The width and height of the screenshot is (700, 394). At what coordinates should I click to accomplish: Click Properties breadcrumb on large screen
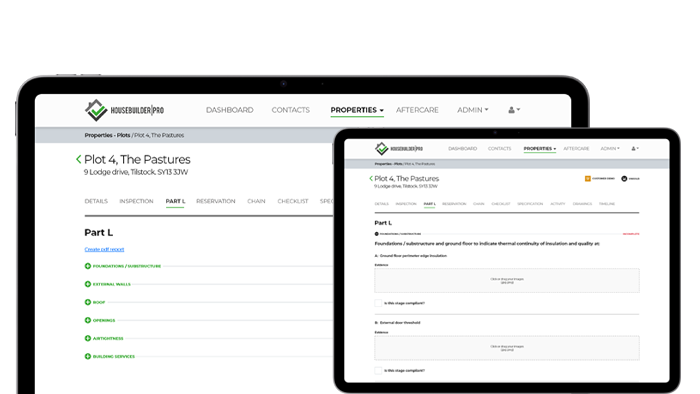coord(99,135)
